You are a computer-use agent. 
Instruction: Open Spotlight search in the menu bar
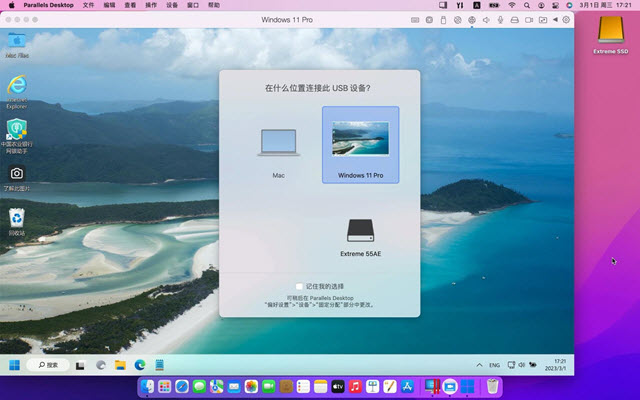click(x=527, y=5)
